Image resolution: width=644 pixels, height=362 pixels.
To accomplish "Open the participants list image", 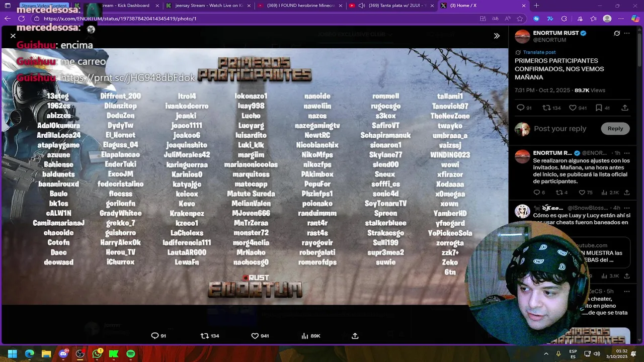I will (x=254, y=176).
